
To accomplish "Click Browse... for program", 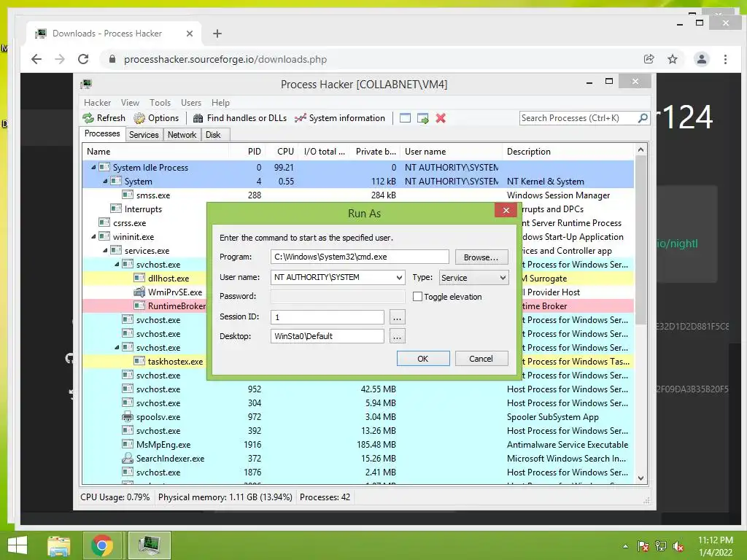I will (481, 257).
